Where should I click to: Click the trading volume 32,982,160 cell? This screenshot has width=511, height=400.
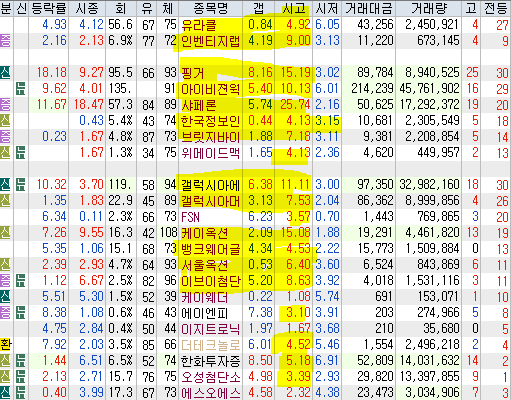[x=430, y=185]
